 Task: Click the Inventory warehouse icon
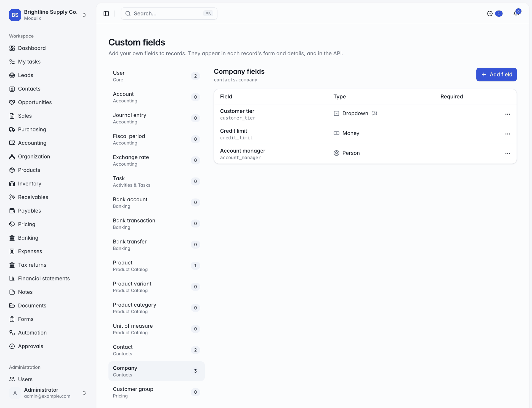pos(12,184)
